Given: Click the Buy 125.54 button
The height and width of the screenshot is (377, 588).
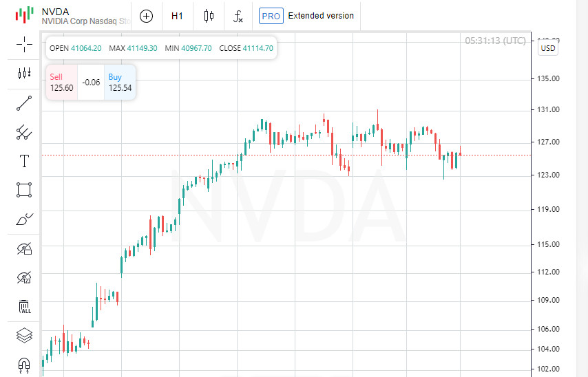Looking at the screenshot, I should (x=120, y=83).
